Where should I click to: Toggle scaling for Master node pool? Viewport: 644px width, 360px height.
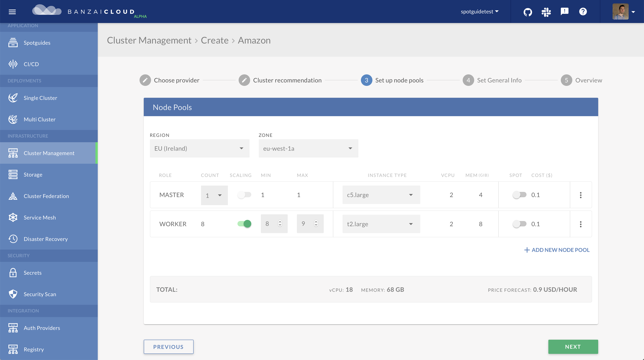click(x=244, y=195)
